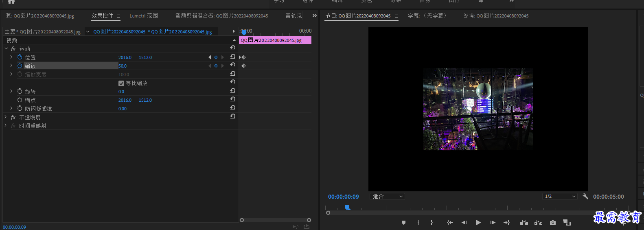The width and height of the screenshot is (644, 230).
Task: Switch to the 效果控件 tab
Action: click(x=102, y=15)
